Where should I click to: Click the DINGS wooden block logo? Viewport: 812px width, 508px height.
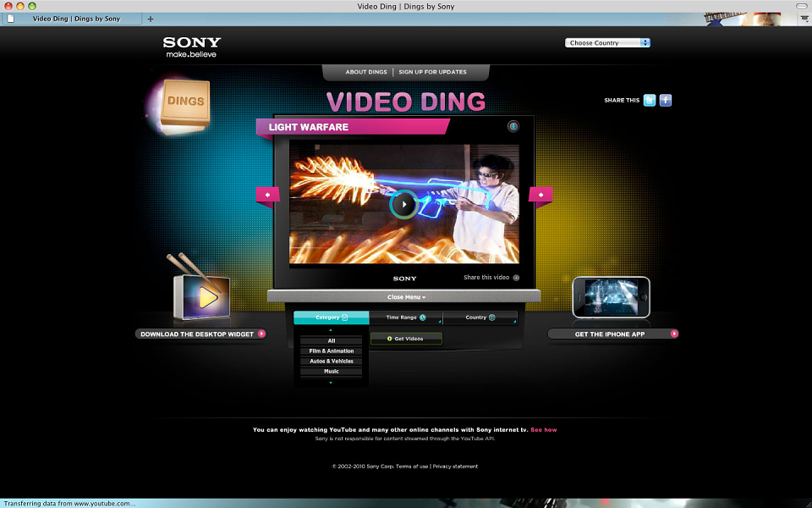pyautogui.click(x=185, y=103)
